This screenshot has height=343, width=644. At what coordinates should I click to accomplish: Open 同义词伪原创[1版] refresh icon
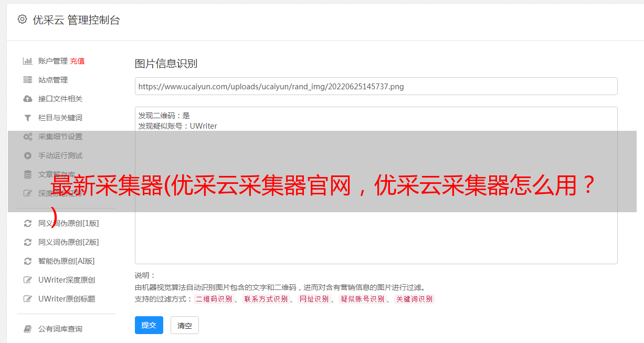point(28,223)
